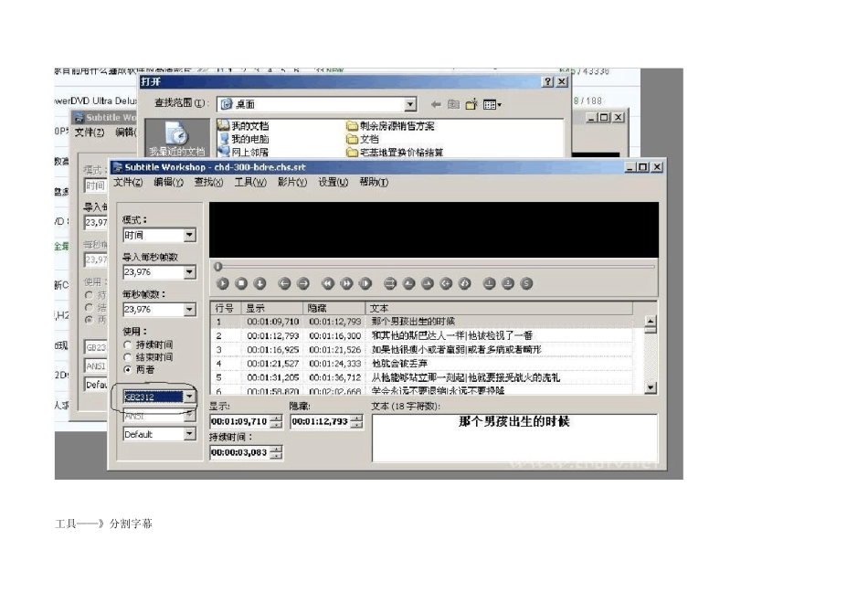Open the 文件 menu in front window
Screen dimensions: 868x614
(128, 182)
